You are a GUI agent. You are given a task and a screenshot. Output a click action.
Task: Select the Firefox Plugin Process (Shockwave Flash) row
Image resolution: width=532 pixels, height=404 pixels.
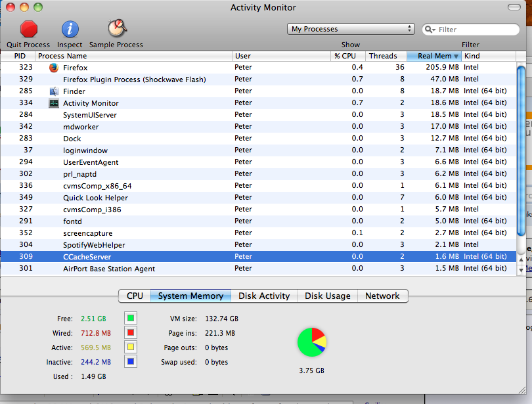click(258, 79)
